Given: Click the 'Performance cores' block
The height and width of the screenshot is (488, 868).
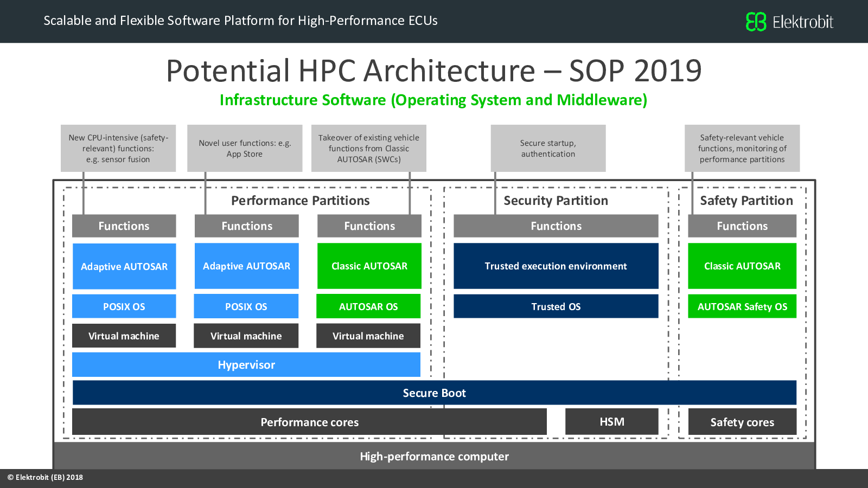Looking at the screenshot, I should coord(309,422).
